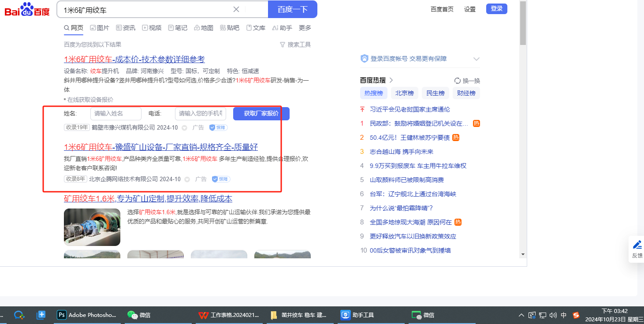This screenshot has width=644, height=324.
Task: Open hot item 全国多地惊现大海潮 原因何在
Action: 411,222
